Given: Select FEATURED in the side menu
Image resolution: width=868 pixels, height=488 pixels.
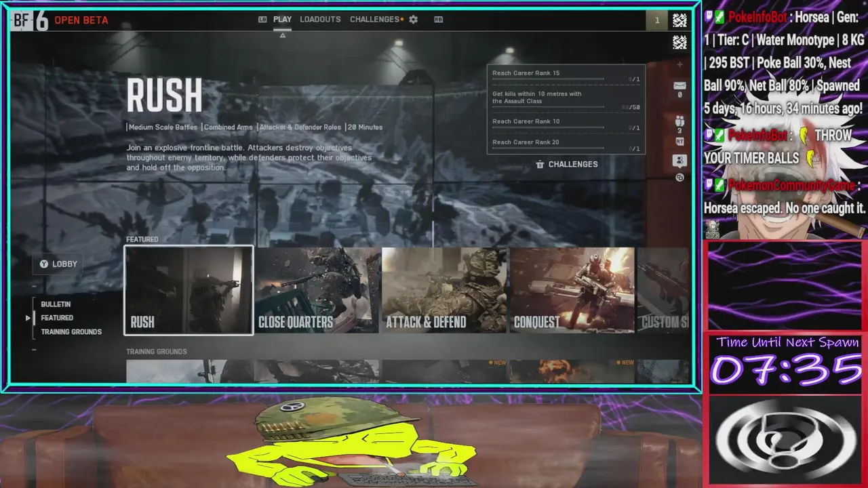Looking at the screenshot, I should coord(57,318).
